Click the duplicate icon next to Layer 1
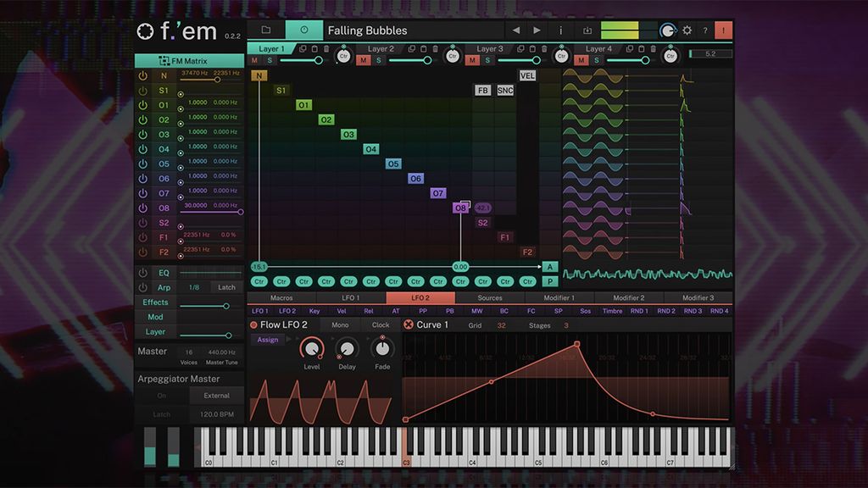Image resolution: width=868 pixels, height=488 pixels. 301,48
